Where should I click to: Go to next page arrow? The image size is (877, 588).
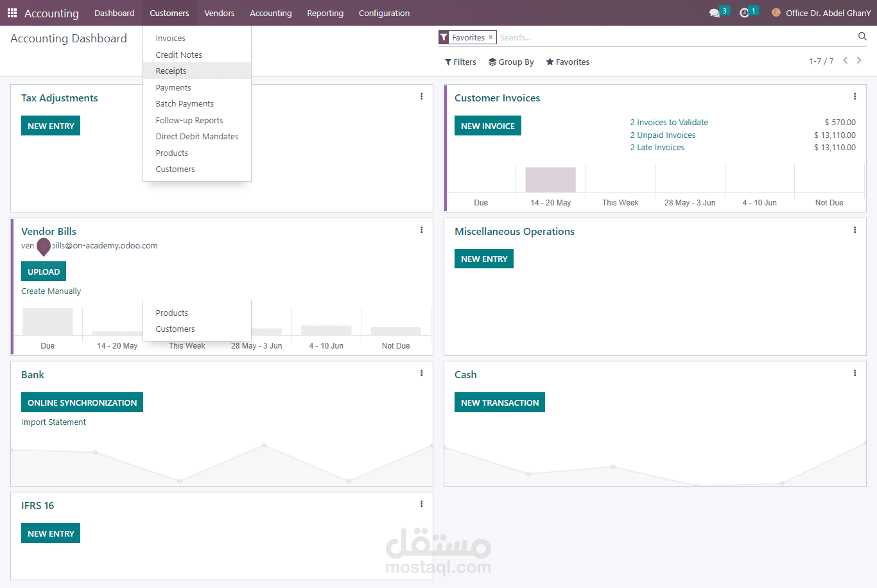point(859,60)
